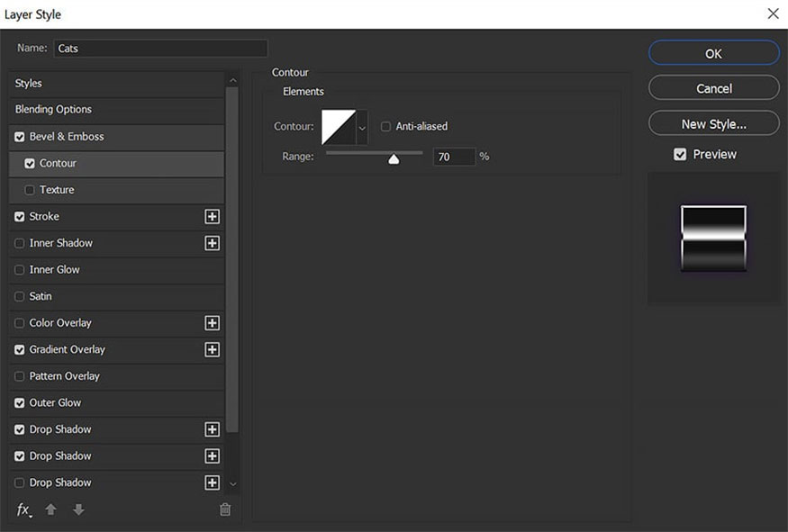Open the Contour picker dropdown arrow

click(x=362, y=128)
